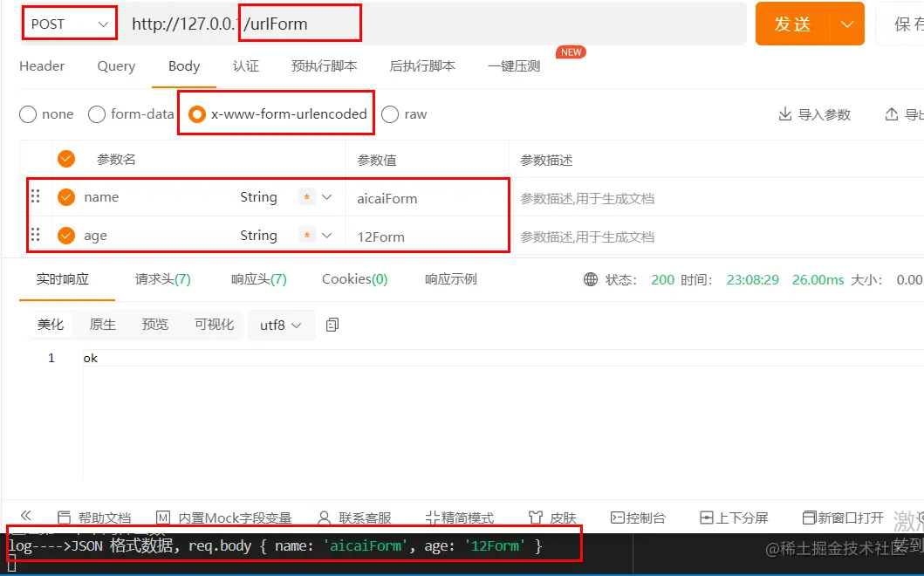Click 联系客服 contact support
The image size is (924, 576).
(x=355, y=518)
